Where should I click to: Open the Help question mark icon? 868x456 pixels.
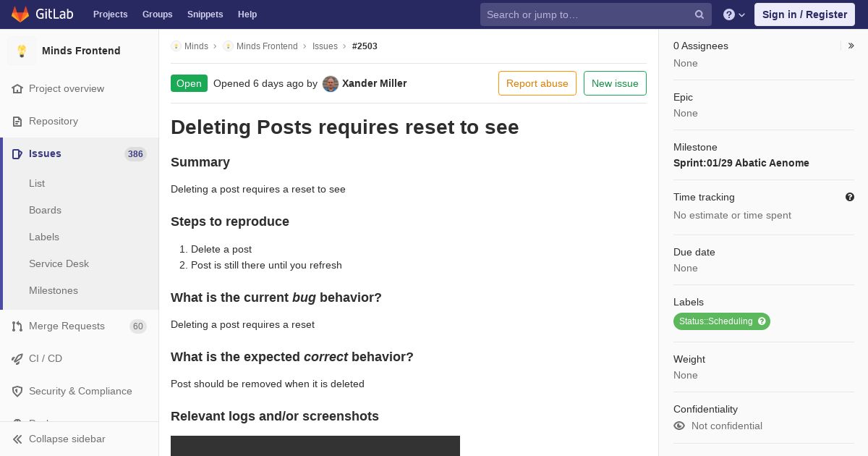[729, 14]
